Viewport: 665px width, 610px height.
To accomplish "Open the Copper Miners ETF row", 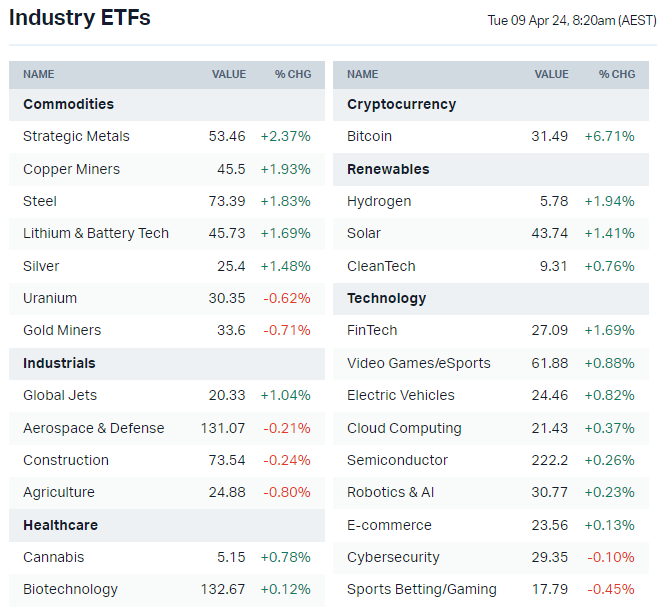I will point(71,169).
